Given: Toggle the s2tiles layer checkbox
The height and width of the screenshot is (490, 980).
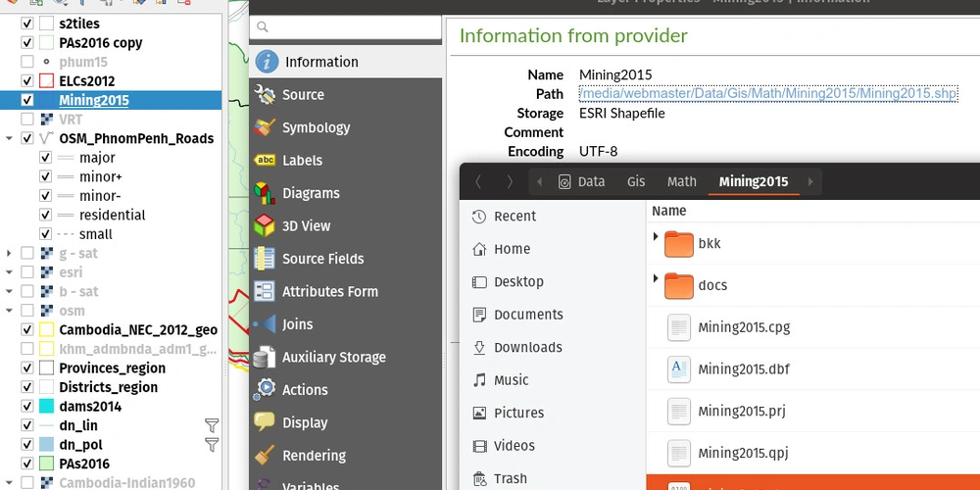Looking at the screenshot, I should tap(26, 24).
